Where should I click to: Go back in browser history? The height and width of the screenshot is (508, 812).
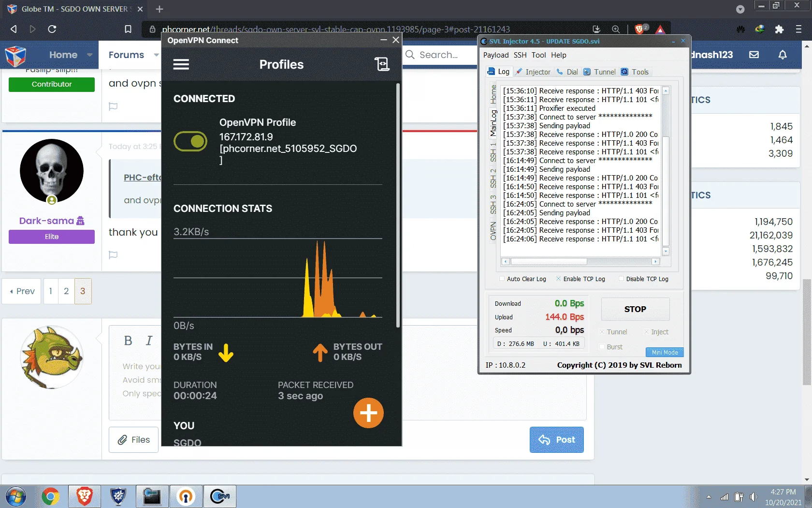pyautogui.click(x=14, y=29)
